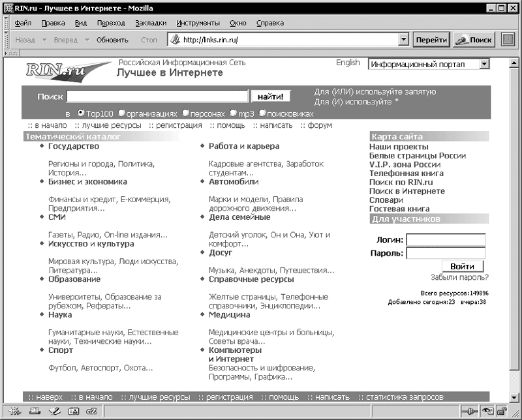522x420 pixels.
Task: Collapse the navigation toolbar grippy handle
Action: click(6, 40)
